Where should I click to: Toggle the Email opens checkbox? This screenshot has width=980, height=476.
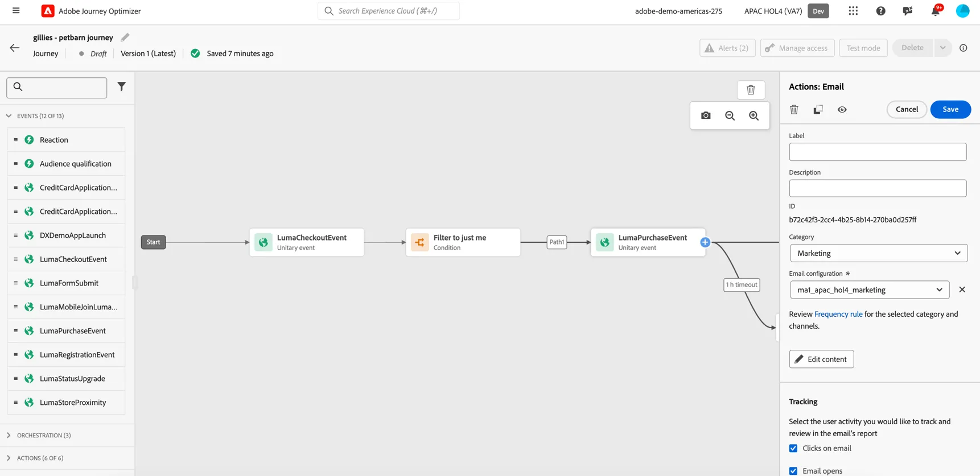click(x=793, y=471)
